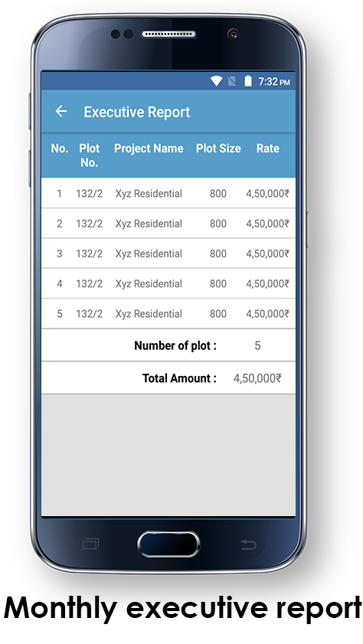363x644 pixels.
Task: Select rate value in row 5
Action: pyautogui.click(x=267, y=314)
